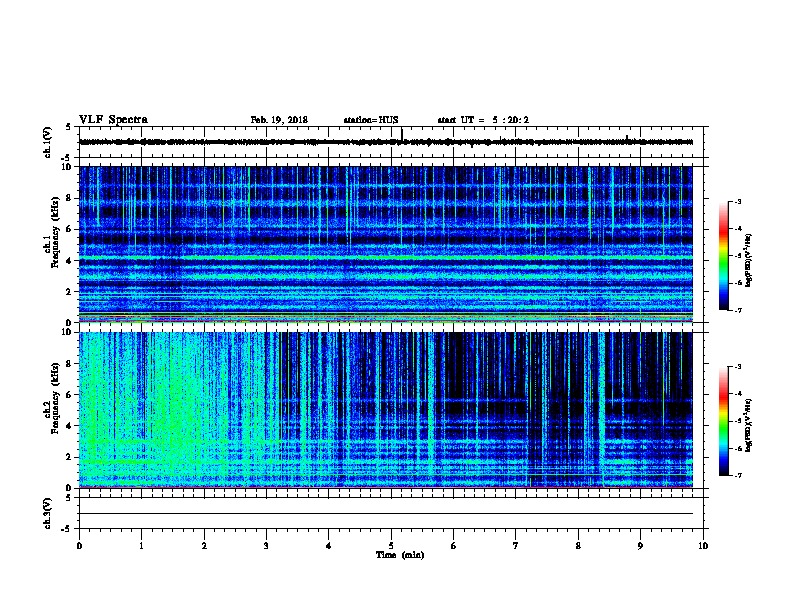792x612 pixels.
Task: Click the ch.3 flat voltage line
Action: (x=386, y=514)
